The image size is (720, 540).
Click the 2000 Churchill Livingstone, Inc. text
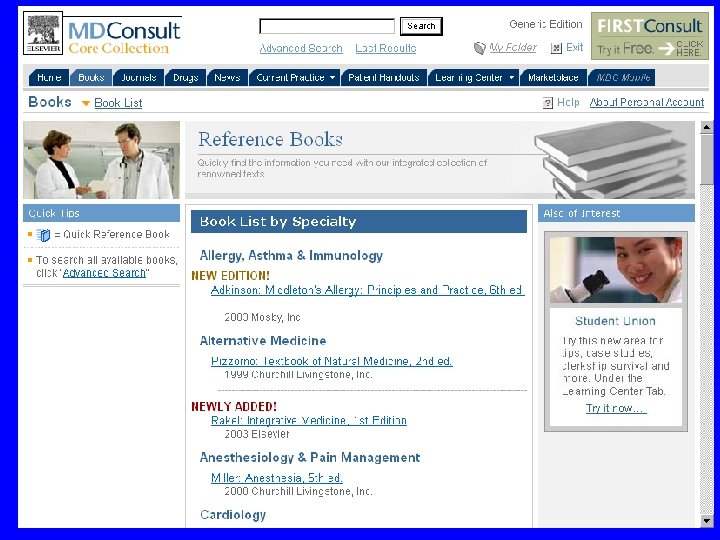click(298, 492)
